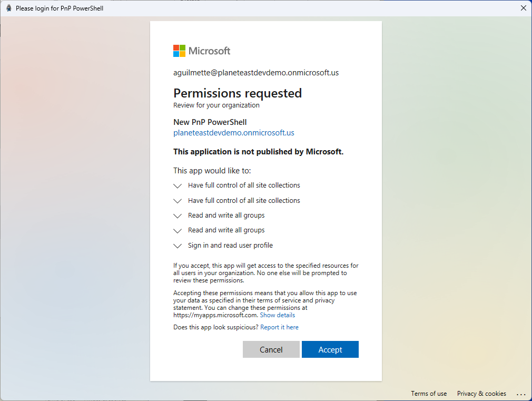Open the Privacy & cookies page
The height and width of the screenshot is (401, 532).
pos(481,393)
